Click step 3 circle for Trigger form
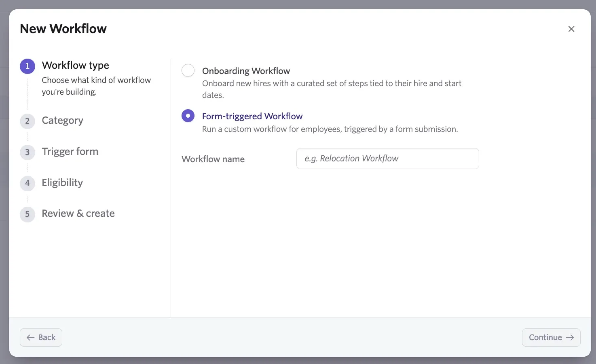596x364 pixels. pyautogui.click(x=27, y=152)
